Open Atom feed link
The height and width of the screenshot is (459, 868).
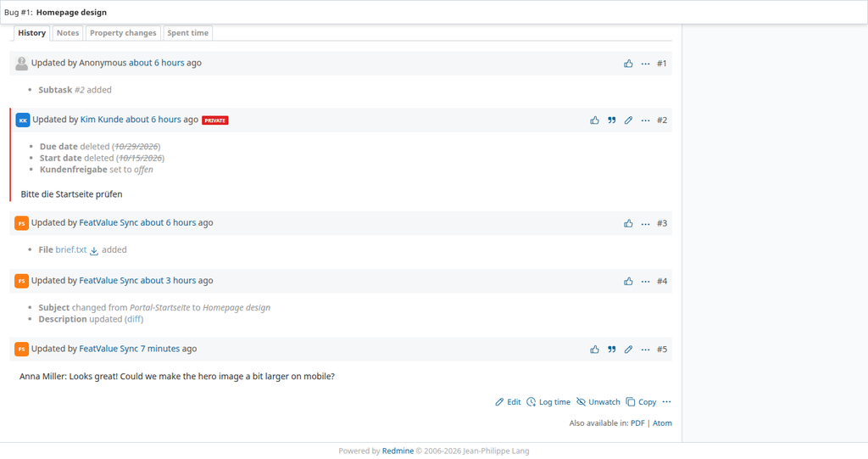[662, 423]
